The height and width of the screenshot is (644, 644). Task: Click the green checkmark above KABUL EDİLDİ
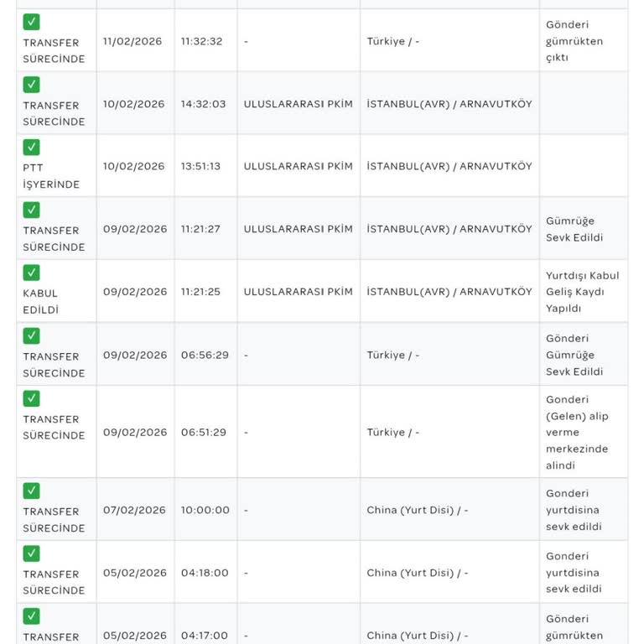31,273
